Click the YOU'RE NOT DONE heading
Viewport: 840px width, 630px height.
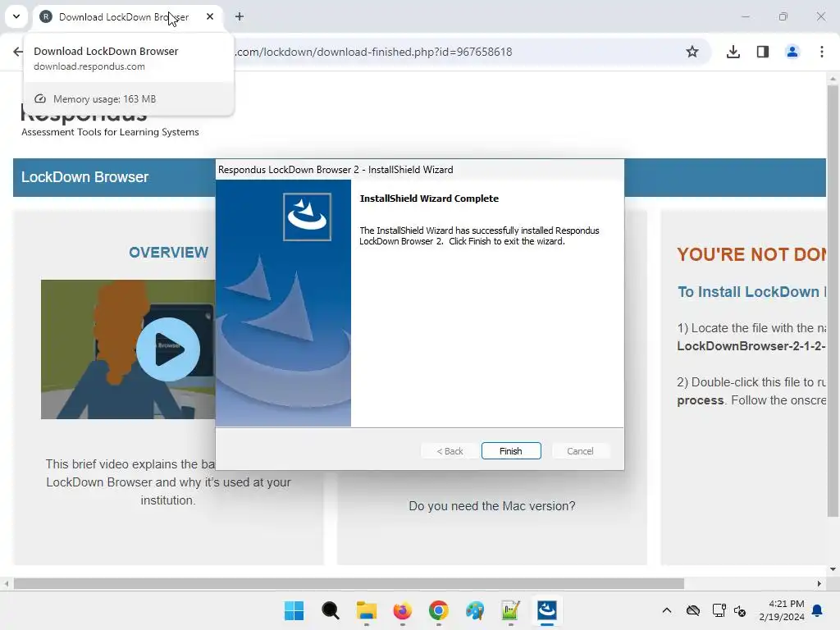[751, 254]
